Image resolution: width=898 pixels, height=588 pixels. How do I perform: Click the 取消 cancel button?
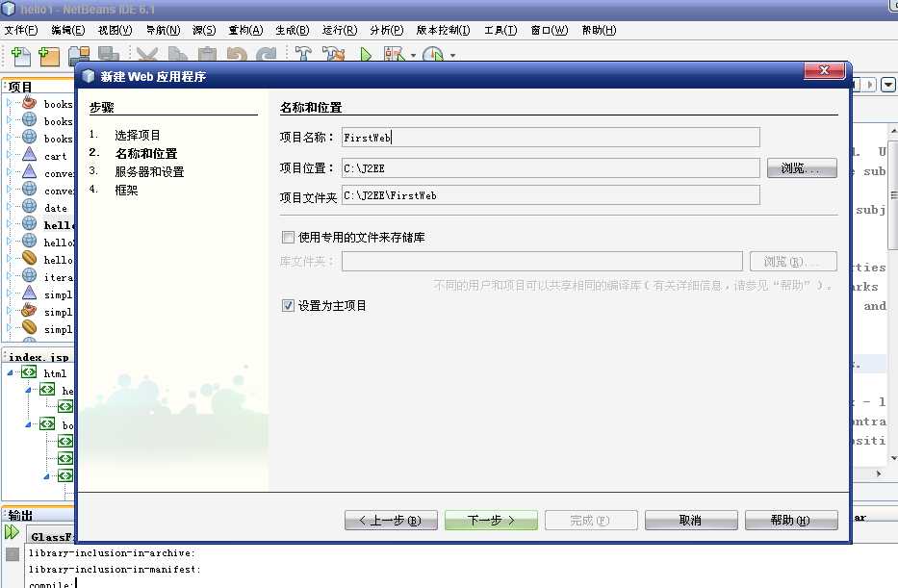691,521
